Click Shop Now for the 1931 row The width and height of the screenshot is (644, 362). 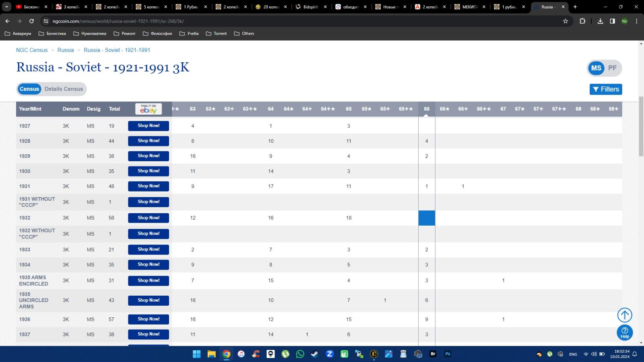pyautogui.click(x=149, y=186)
